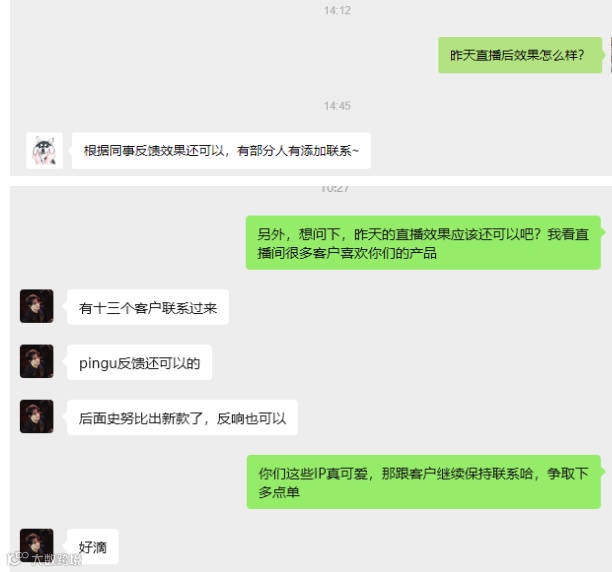The height and width of the screenshot is (572, 612).
Task: Click the partially hidden 10:27 timestamp
Action: click(335, 189)
